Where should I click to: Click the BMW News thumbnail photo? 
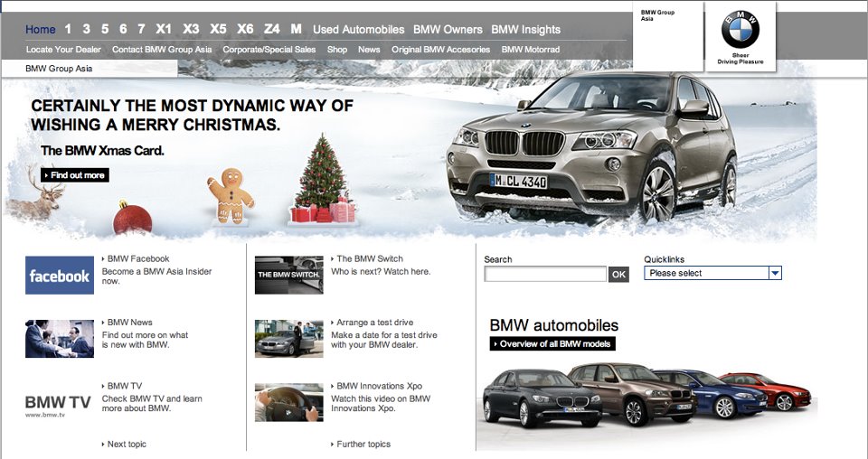(60, 339)
